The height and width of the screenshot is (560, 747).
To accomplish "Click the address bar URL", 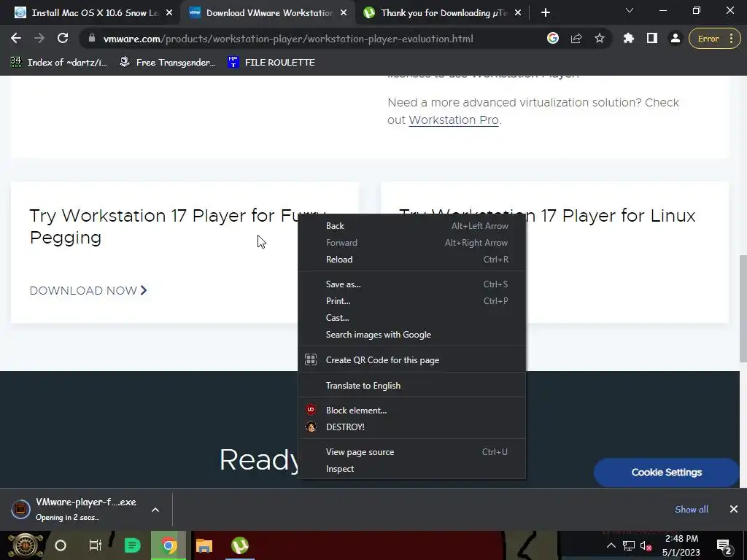I will 288,39.
